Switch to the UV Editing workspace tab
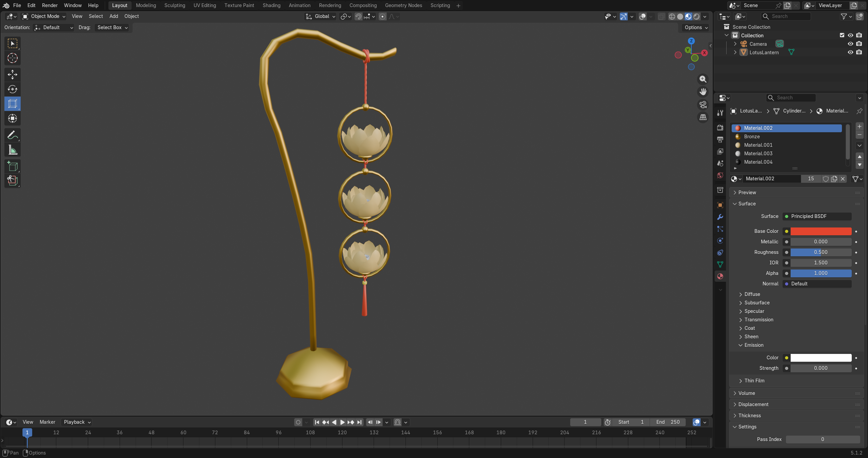Viewport: 868px width, 458px height. point(204,5)
